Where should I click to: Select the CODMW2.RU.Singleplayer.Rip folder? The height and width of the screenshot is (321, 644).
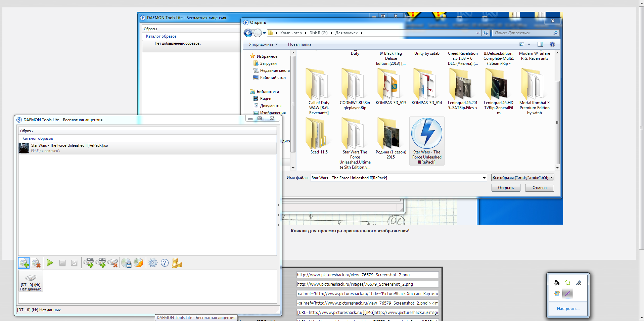coord(355,89)
